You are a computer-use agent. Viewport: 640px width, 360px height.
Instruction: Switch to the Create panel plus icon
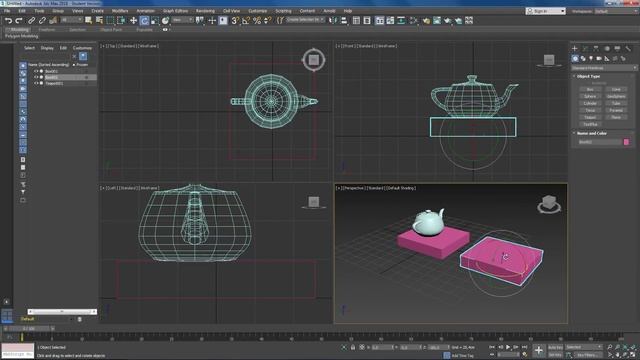coord(575,48)
